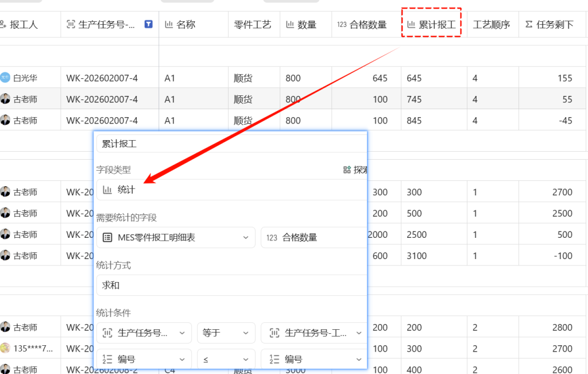Click the 2800 task remaining cell
The image size is (588, 374).
click(x=552, y=327)
